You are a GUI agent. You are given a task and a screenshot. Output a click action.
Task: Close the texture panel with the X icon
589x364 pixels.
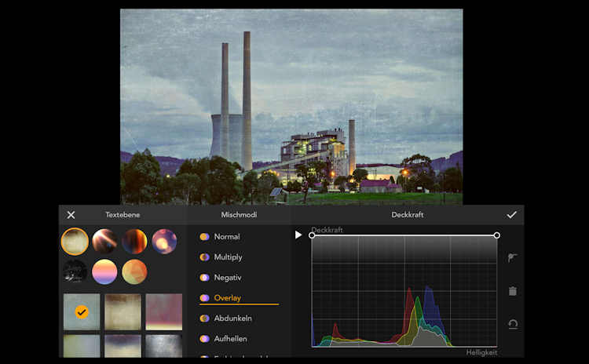pos(71,215)
